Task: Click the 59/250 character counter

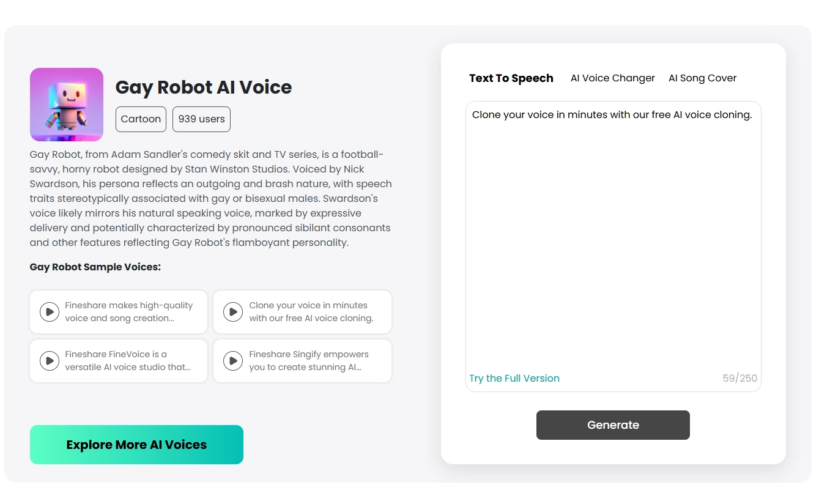Action: pyautogui.click(x=740, y=378)
